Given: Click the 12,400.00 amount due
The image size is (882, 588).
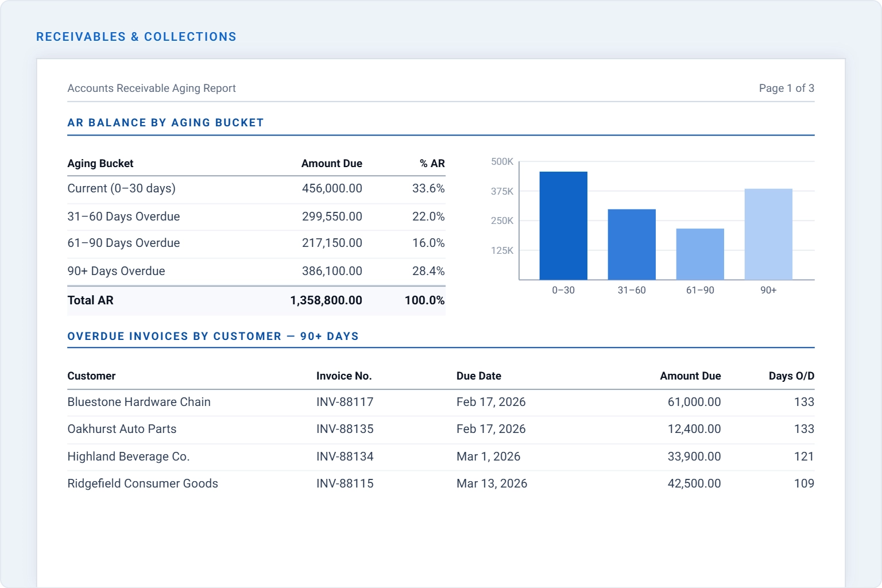Looking at the screenshot, I should (694, 429).
